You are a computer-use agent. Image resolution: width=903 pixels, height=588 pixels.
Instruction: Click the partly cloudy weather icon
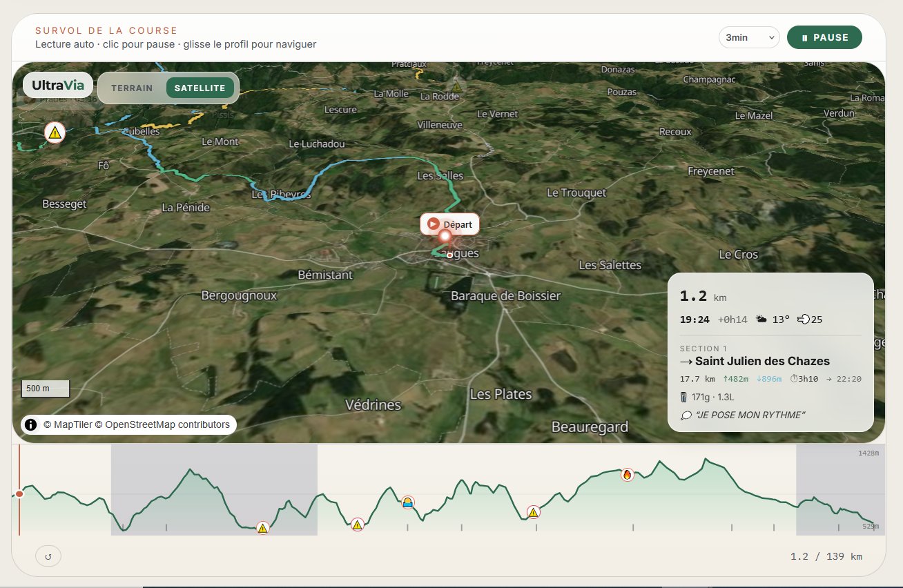761,320
